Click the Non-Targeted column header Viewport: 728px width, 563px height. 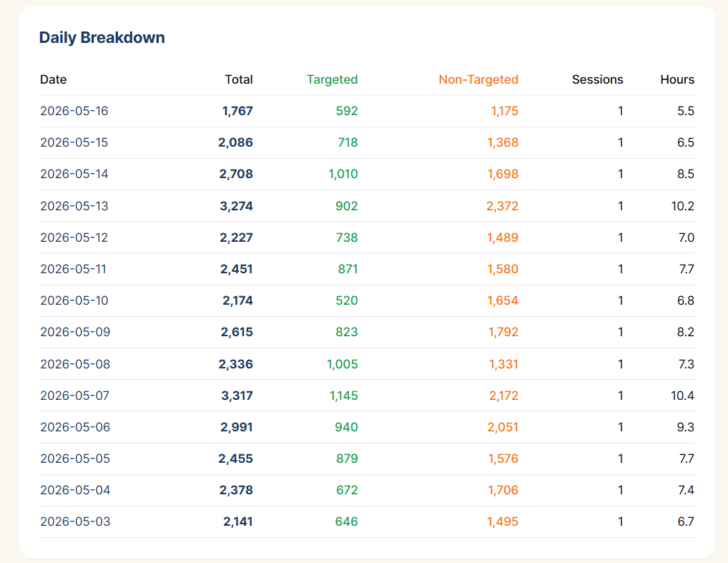point(478,79)
